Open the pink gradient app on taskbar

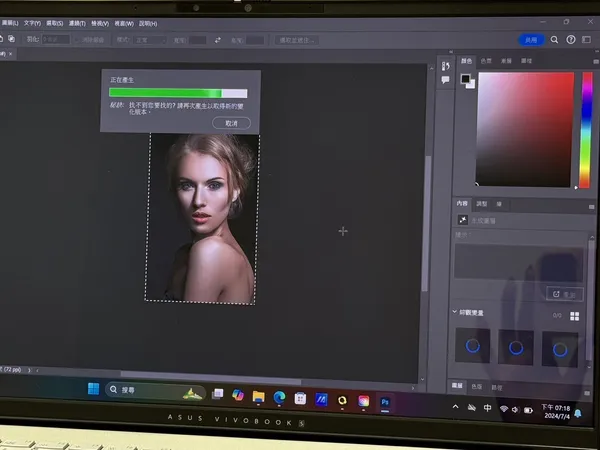(x=364, y=401)
